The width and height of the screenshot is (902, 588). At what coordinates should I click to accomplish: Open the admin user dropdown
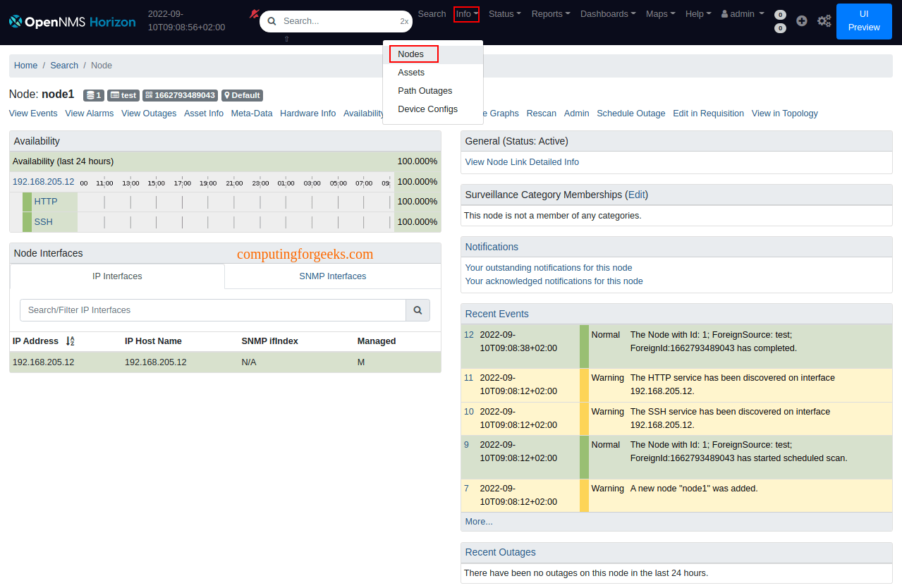pos(742,14)
